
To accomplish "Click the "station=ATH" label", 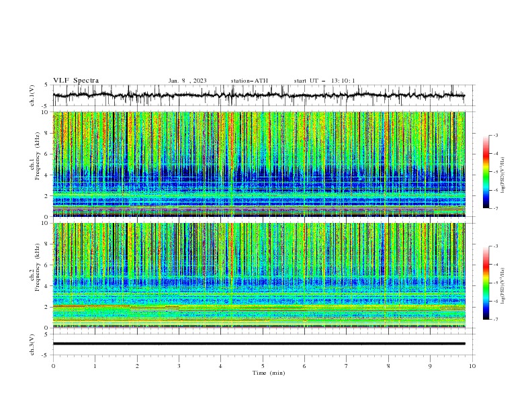I will 249,81.
